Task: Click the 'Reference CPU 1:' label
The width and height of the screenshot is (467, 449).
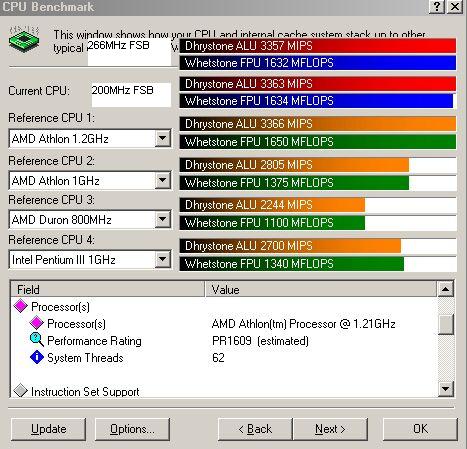Action: pyautogui.click(x=51, y=118)
